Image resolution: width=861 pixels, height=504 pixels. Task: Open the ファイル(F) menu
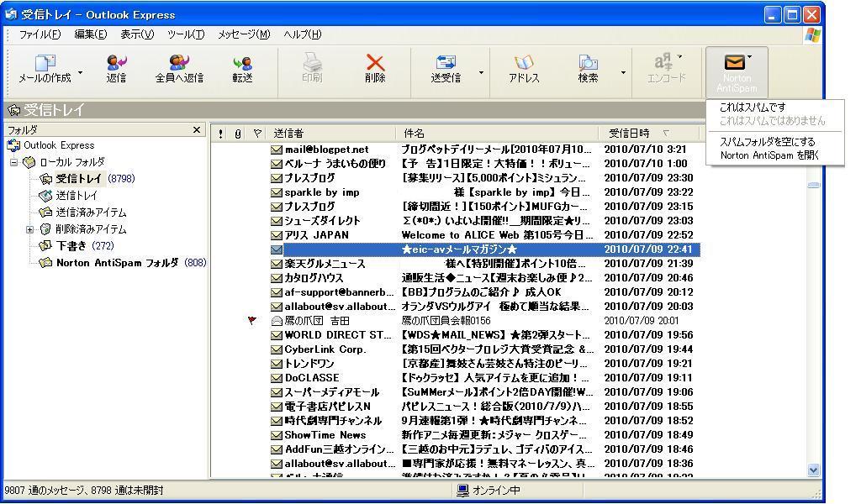tap(40, 34)
